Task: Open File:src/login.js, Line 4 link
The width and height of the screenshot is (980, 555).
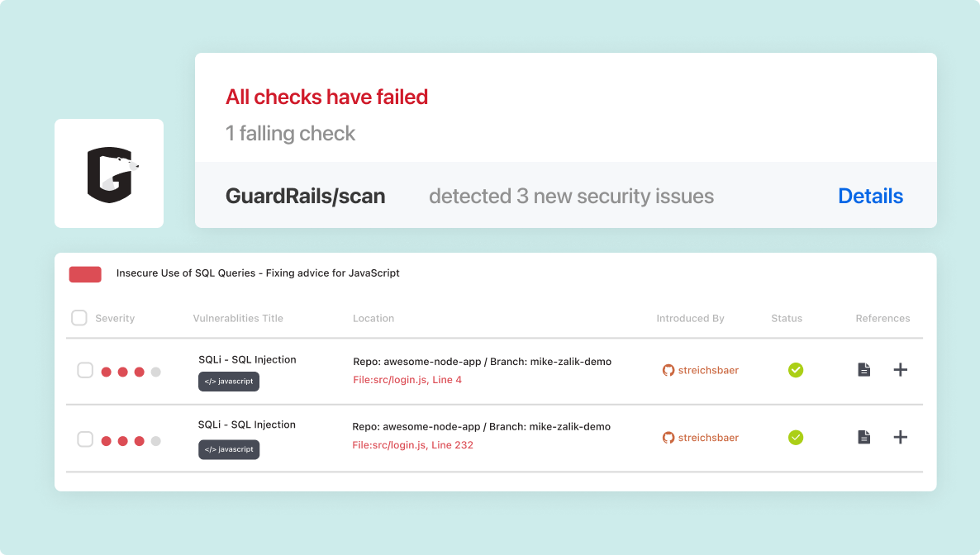Action: tap(407, 379)
